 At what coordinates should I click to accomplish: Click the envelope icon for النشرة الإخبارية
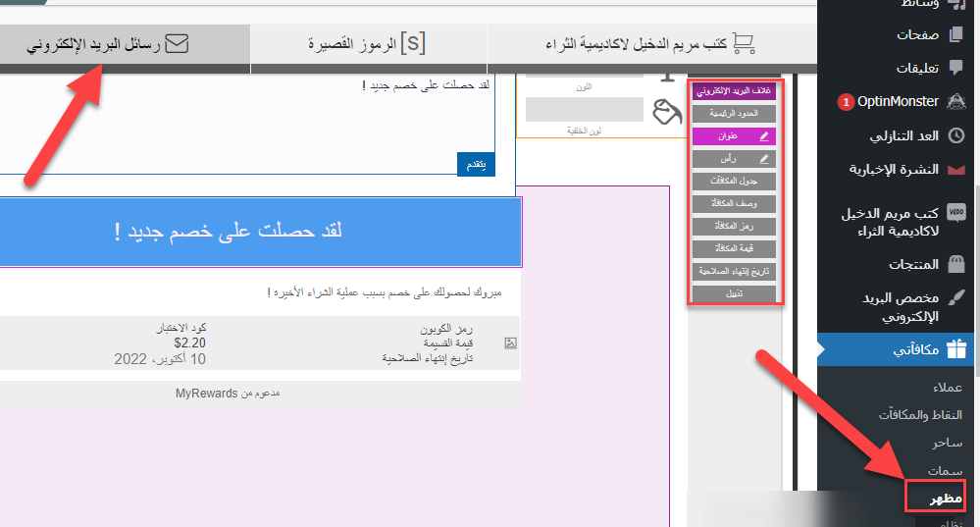point(955,170)
